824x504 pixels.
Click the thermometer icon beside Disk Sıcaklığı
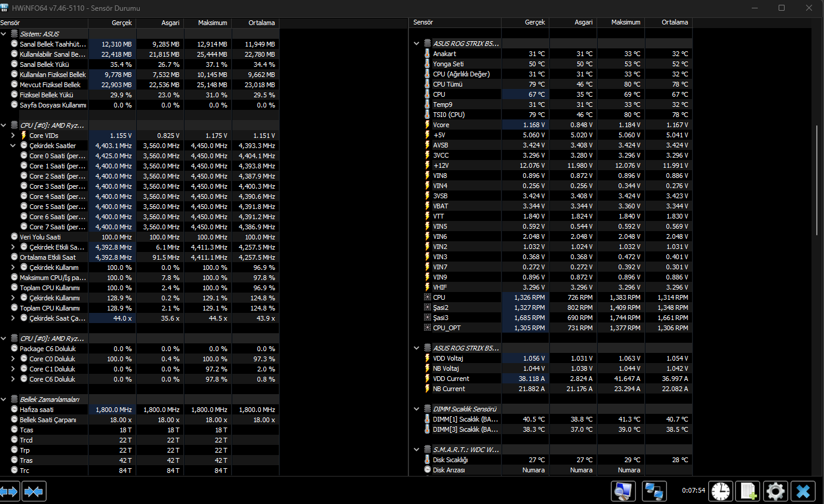tap(427, 460)
